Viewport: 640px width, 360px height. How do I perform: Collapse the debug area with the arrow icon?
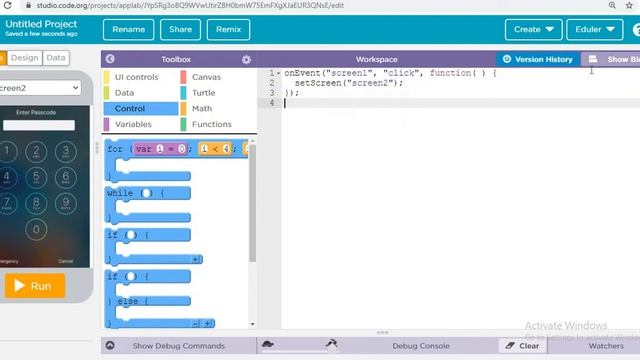110,346
